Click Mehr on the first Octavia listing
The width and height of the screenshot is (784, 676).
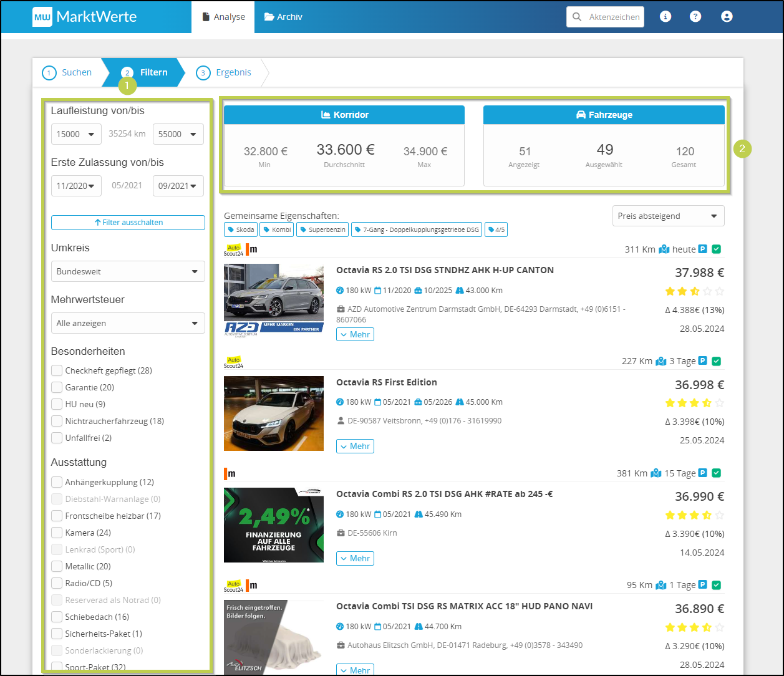(355, 334)
